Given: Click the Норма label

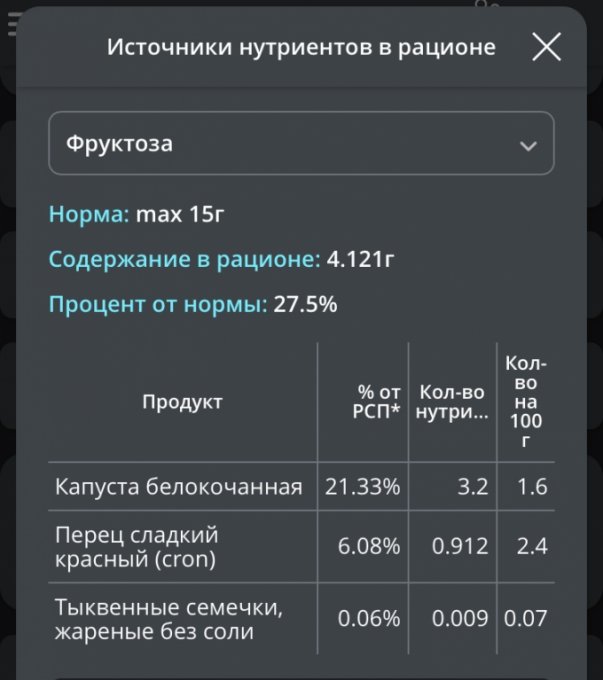Looking at the screenshot, I should coord(89,213).
